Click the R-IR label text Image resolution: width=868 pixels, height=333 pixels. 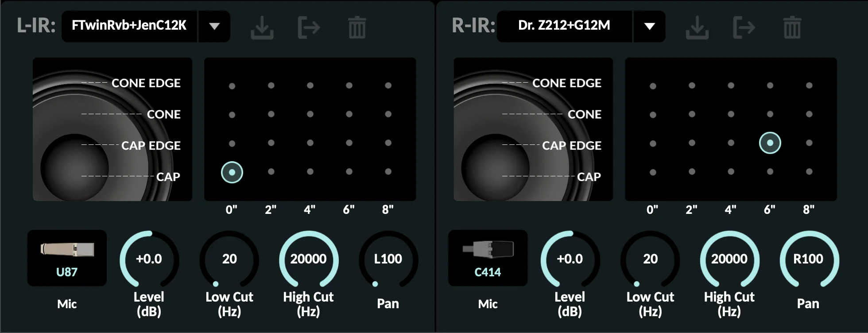473,26
